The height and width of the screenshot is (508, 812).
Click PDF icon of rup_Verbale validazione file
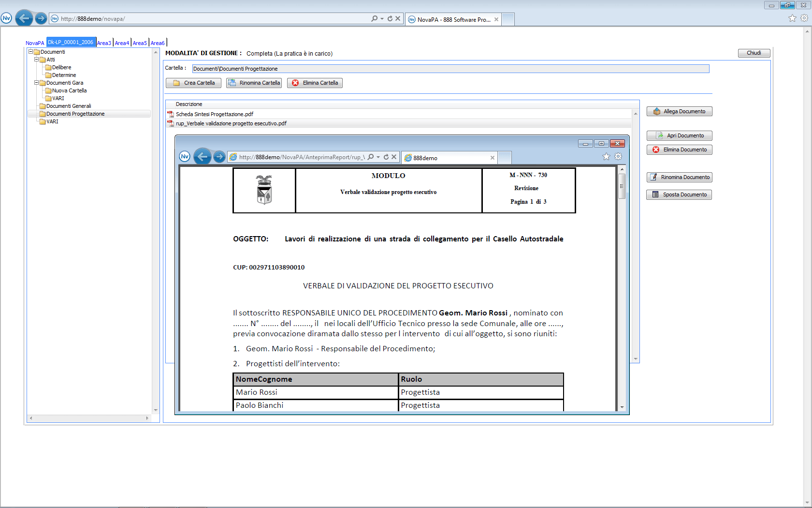[170, 123]
